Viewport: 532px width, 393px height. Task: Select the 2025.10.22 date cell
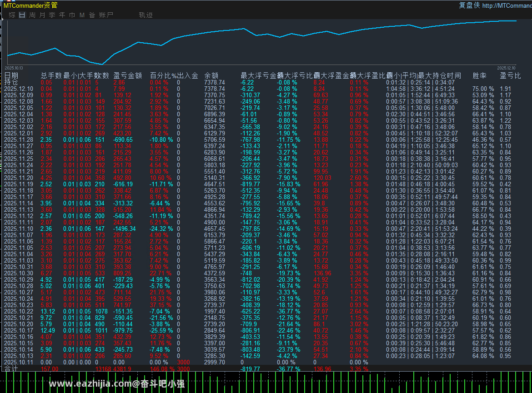19,312
